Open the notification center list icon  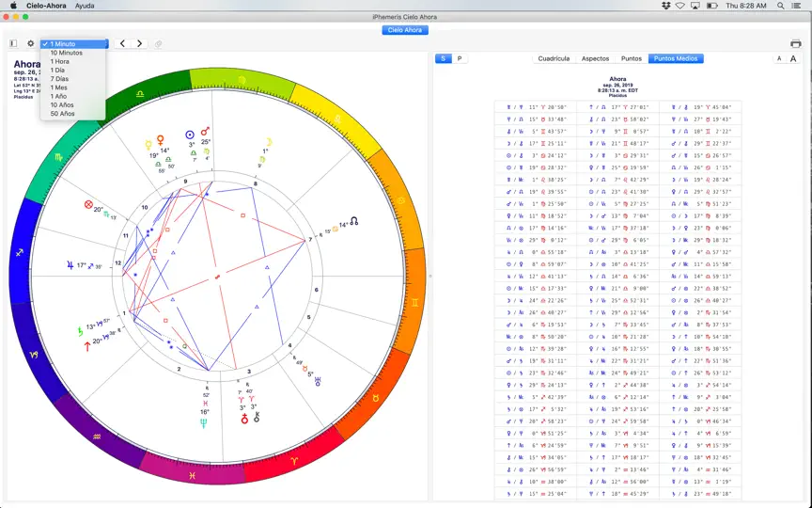tap(797, 6)
